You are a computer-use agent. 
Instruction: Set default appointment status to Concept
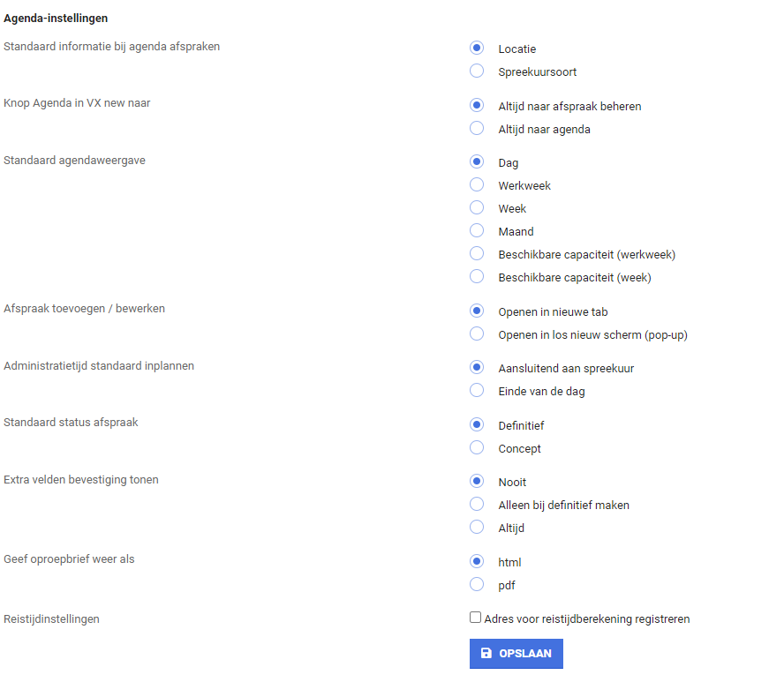(x=477, y=448)
